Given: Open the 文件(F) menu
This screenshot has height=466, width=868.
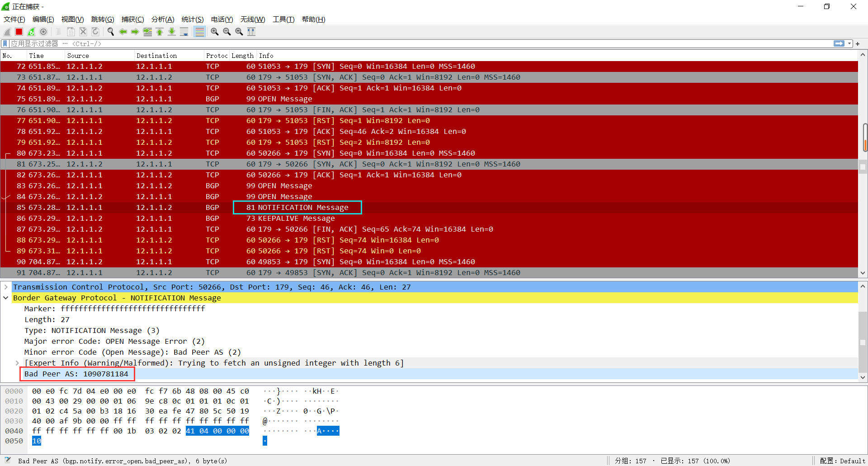Looking at the screenshot, I should tap(14, 19).
